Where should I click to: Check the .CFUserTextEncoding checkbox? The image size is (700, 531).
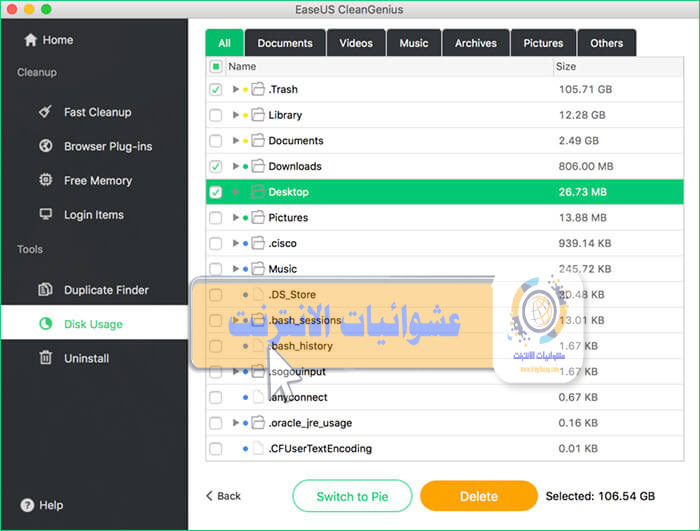coord(216,448)
